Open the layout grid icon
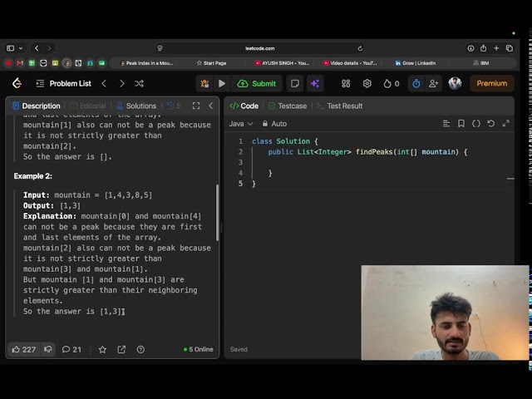This screenshot has width=532, height=399. click(x=346, y=83)
